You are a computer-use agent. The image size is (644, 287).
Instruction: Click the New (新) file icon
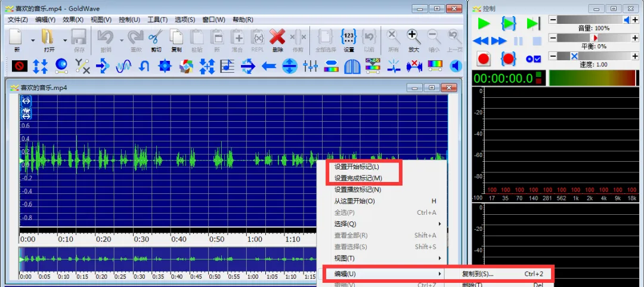click(x=16, y=37)
